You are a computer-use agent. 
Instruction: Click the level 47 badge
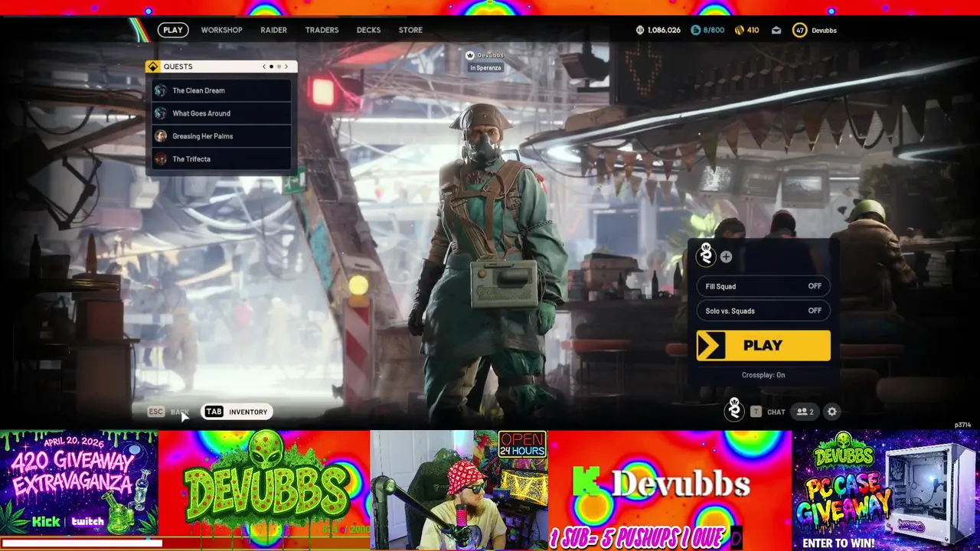[x=799, y=30]
